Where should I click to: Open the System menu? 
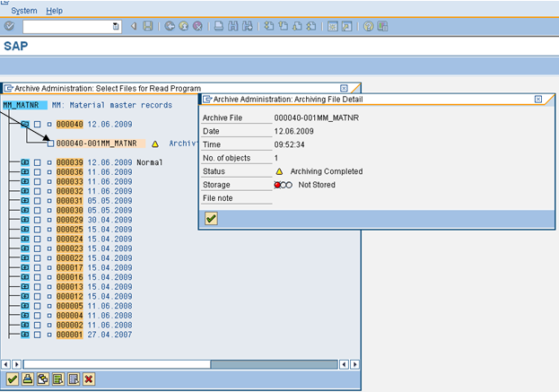click(24, 11)
